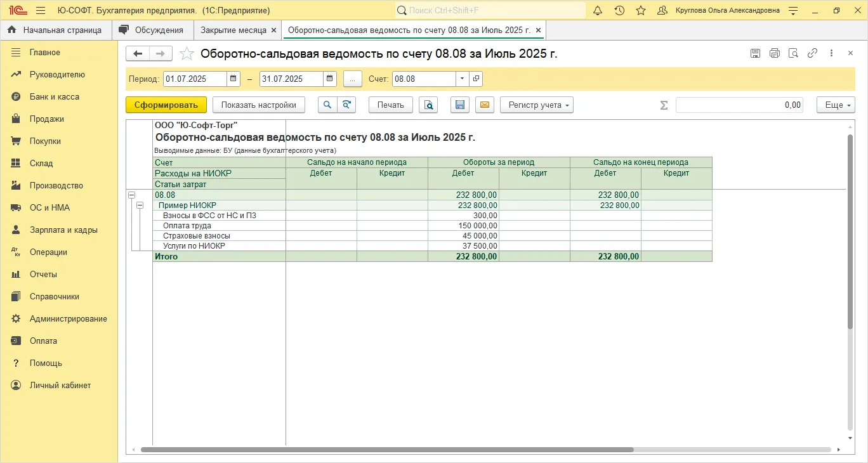Open favorites star in title bar
868x463 pixels.
click(641, 10)
